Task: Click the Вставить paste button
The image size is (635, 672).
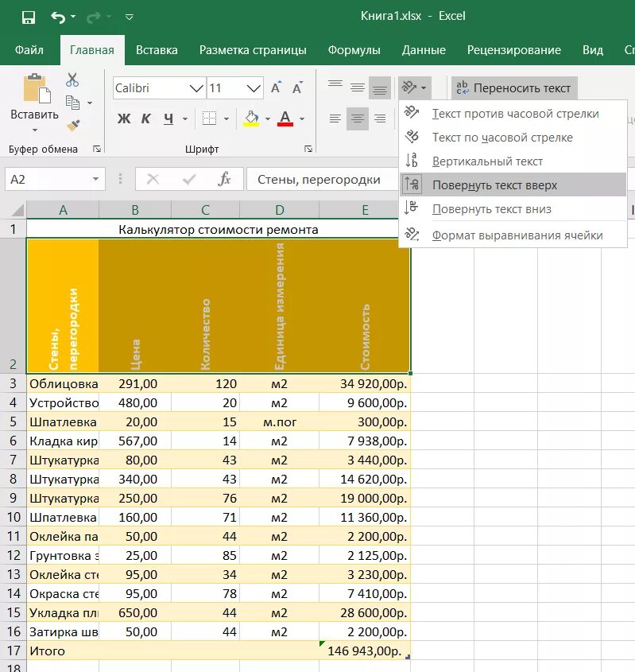Action: 34,103
